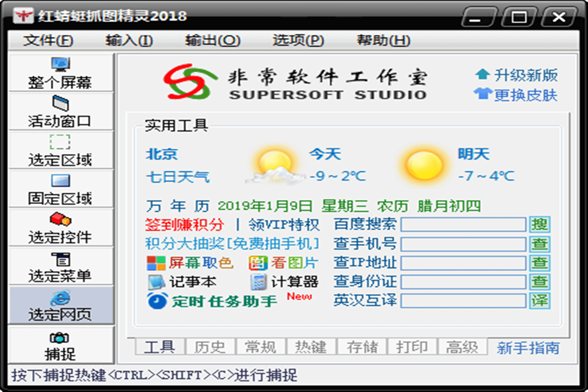Focus the 百度搜索 input field
The height and width of the screenshot is (392, 588).
(463, 224)
